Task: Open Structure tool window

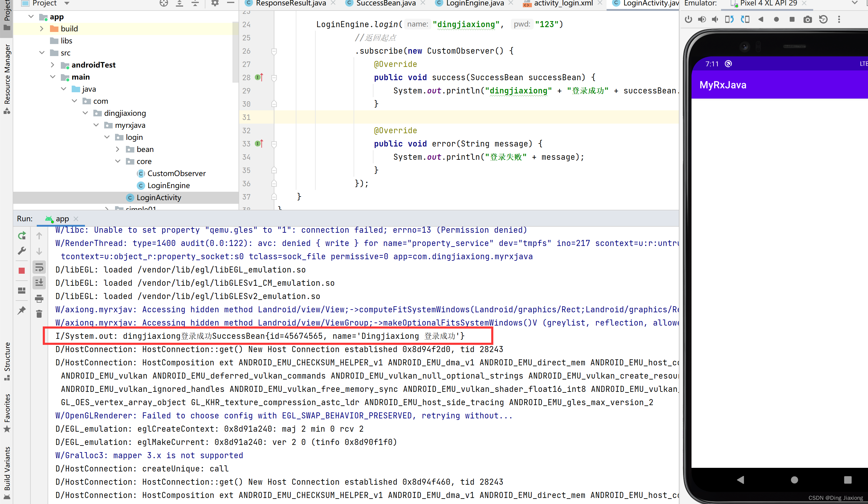Action: pyautogui.click(x=7, y=361)
